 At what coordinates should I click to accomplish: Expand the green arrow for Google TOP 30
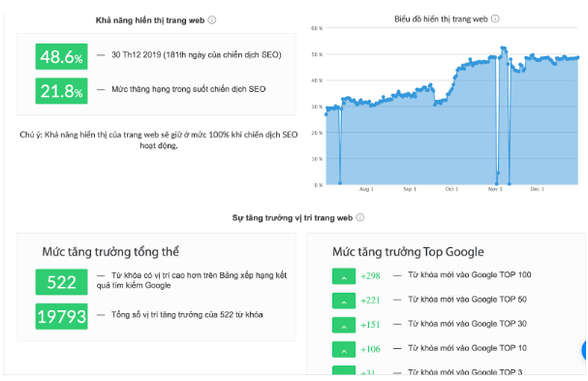point(344,325)
